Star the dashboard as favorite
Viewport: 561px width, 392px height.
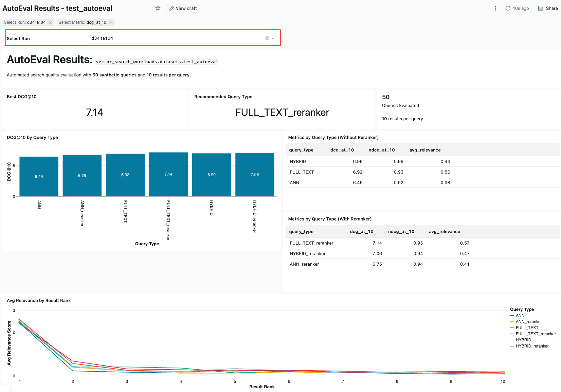(158, 8)
